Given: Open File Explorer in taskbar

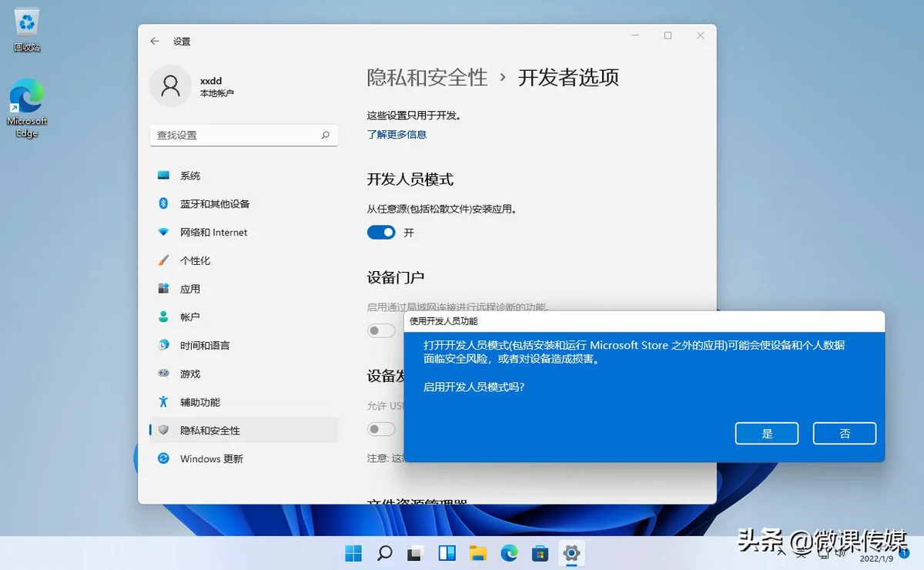Looking at the screenshot, I should click(478, 552).
